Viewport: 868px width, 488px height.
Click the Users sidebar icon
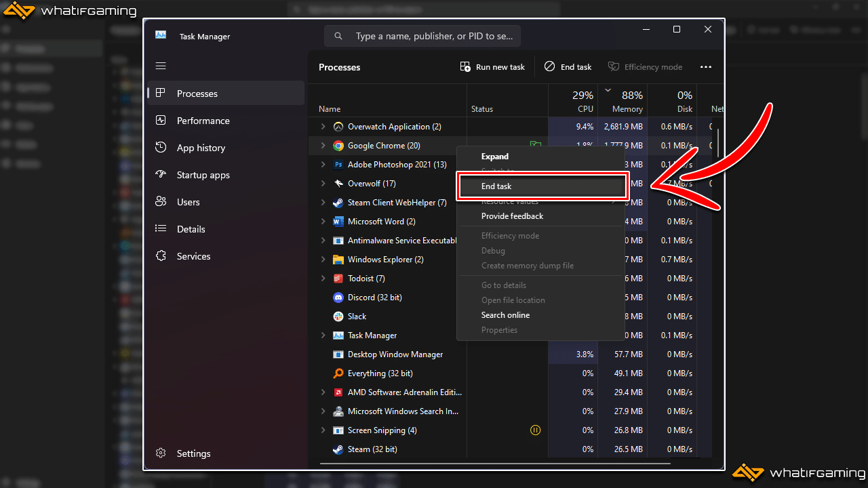[x=161, y=202]
